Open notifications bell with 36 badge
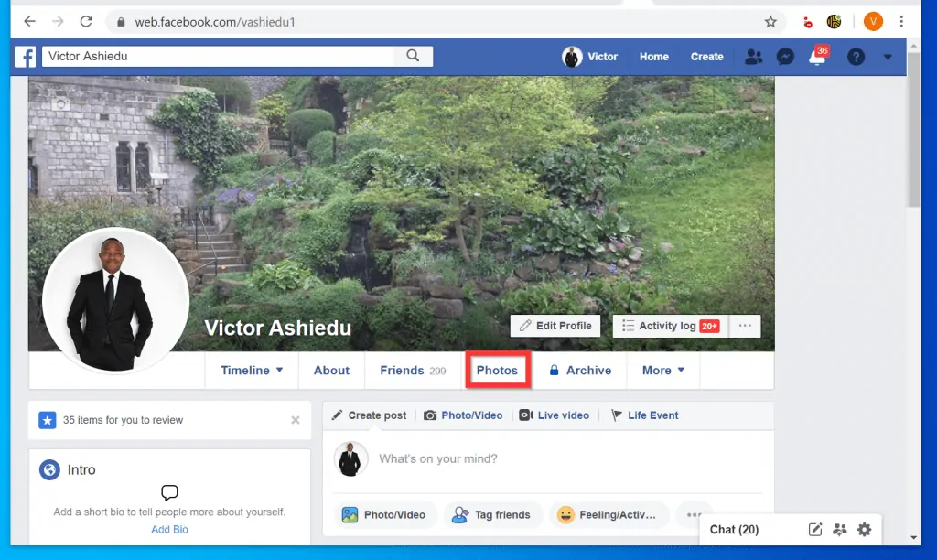 click(x=817, y=58)
